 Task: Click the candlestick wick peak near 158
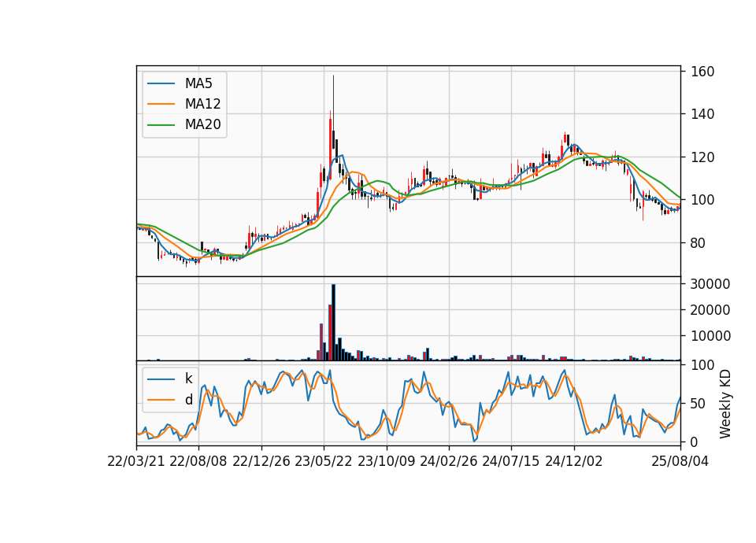pyautogui.click(x=333, y=76)
